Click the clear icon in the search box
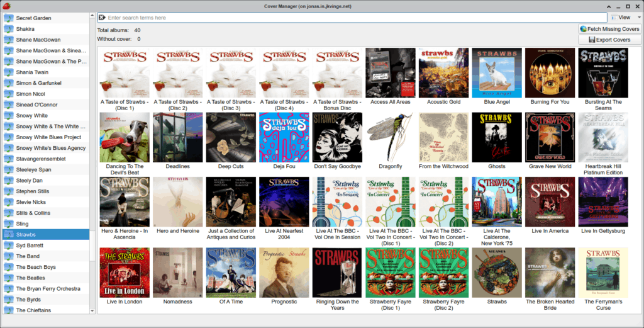 (103, 18)
